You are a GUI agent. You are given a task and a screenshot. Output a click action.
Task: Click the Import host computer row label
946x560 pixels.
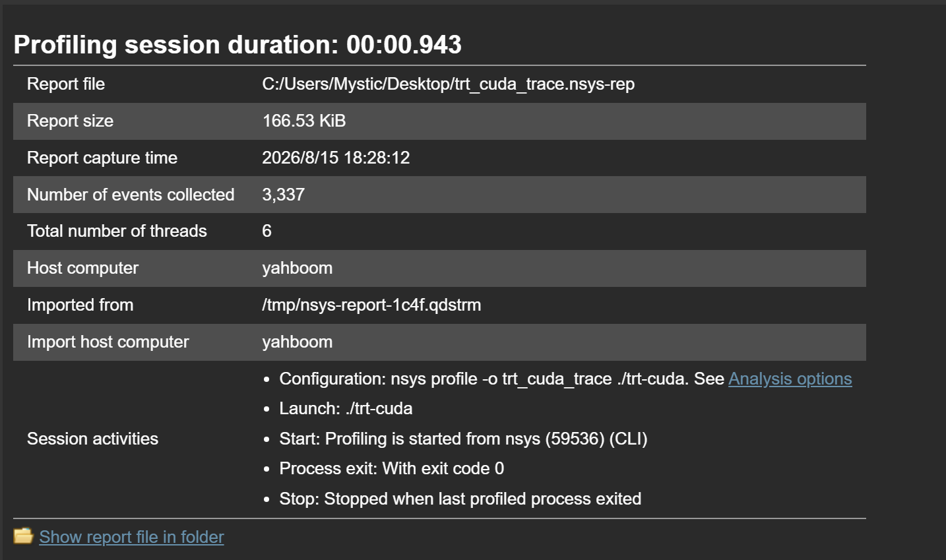click(108, 342)
